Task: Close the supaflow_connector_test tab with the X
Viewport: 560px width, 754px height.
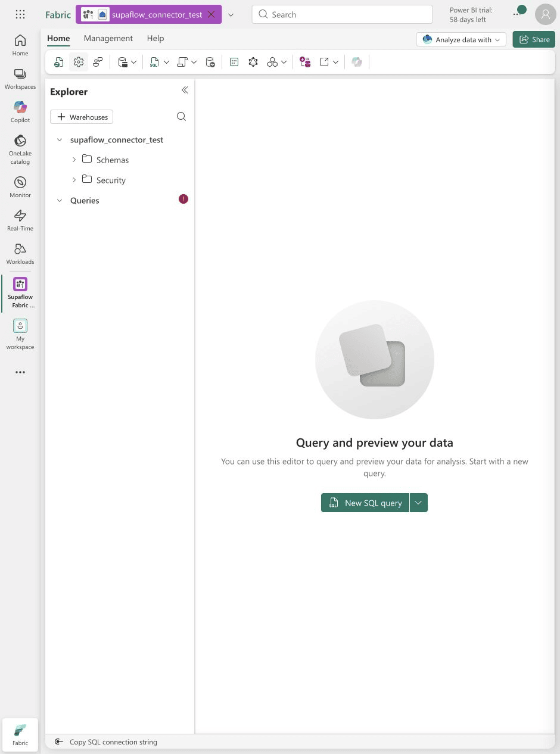Action: point(211,14)
